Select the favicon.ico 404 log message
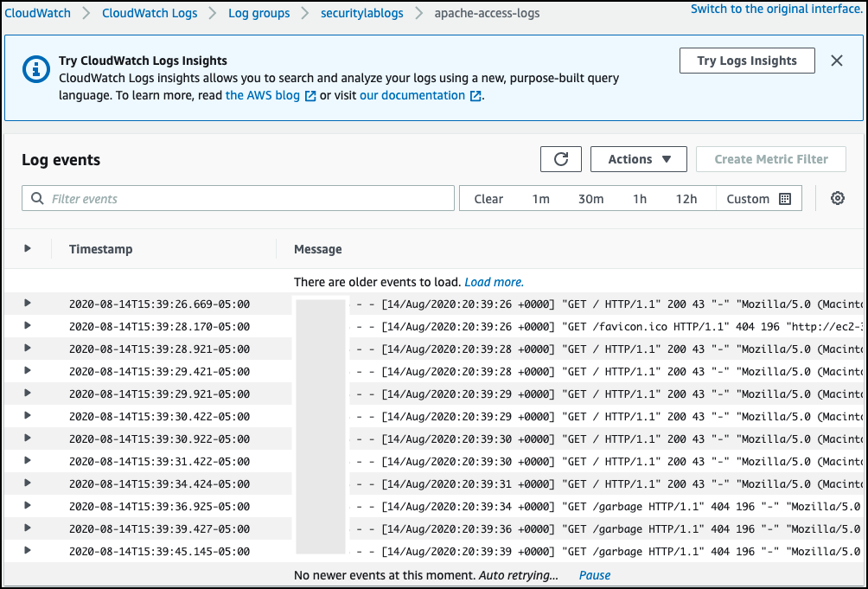Screen dimensions: 868x589 tap(606, 327)
